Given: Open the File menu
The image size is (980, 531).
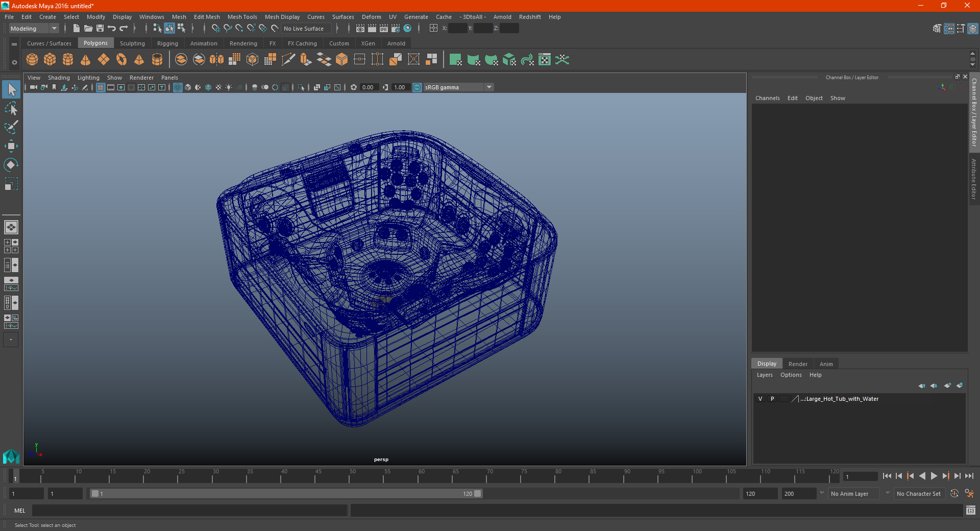Looking at the screenshot, I should click(9, 17).
